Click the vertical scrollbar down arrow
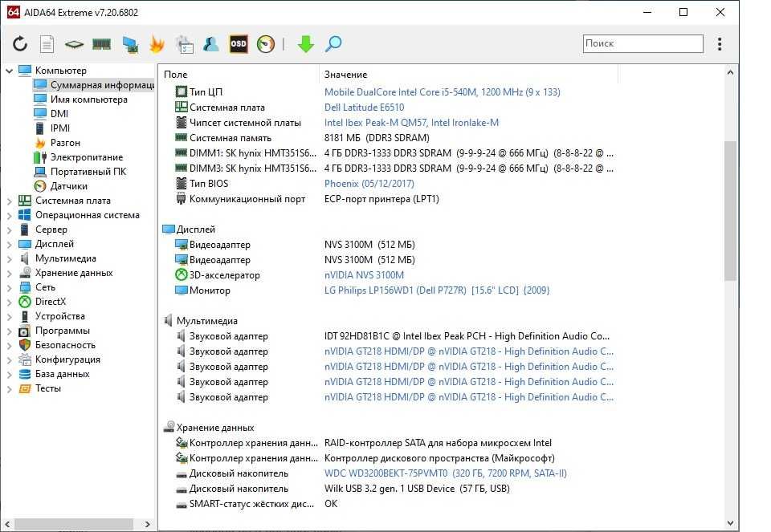This screenshot has width=771, height=532. [x=730, y=523]
